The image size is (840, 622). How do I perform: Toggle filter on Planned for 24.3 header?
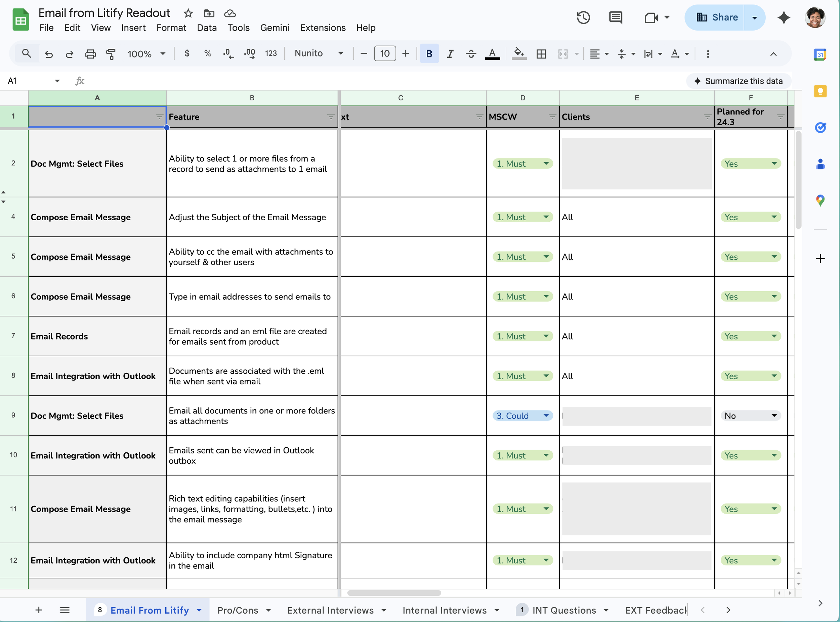[781, 117]
